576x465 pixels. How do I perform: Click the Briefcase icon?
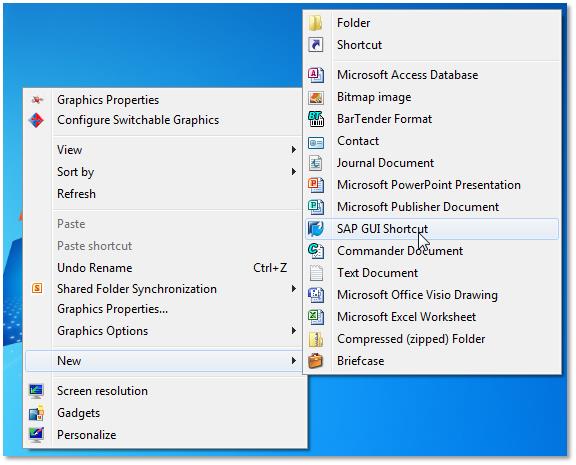(316, 361)
